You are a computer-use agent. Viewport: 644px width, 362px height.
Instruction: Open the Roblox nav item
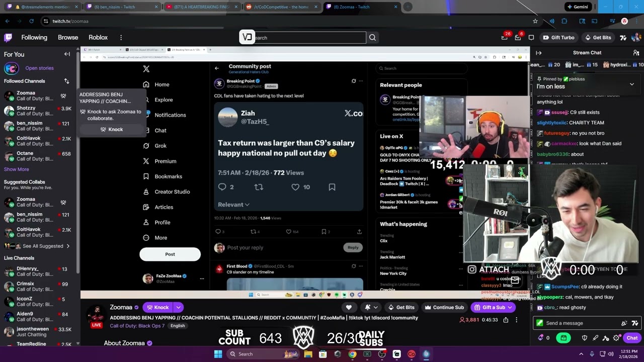[98, 38]
